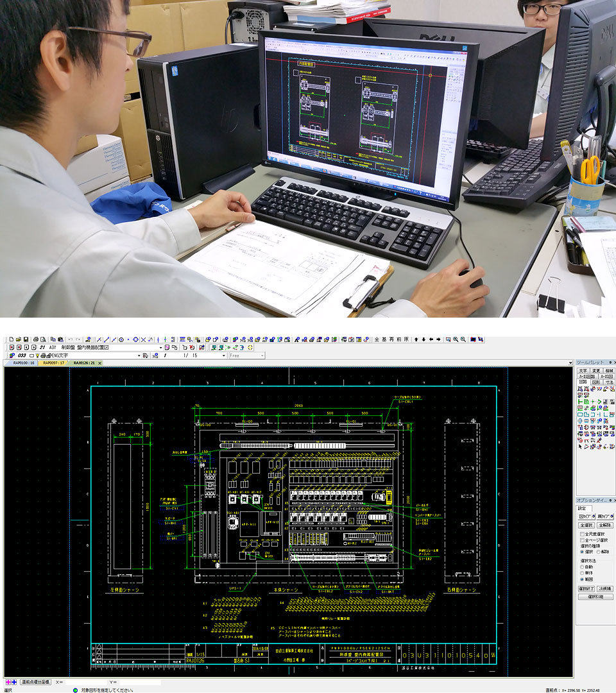
Task: Click the 直前点増分座標 button
Action: (36, 682)
